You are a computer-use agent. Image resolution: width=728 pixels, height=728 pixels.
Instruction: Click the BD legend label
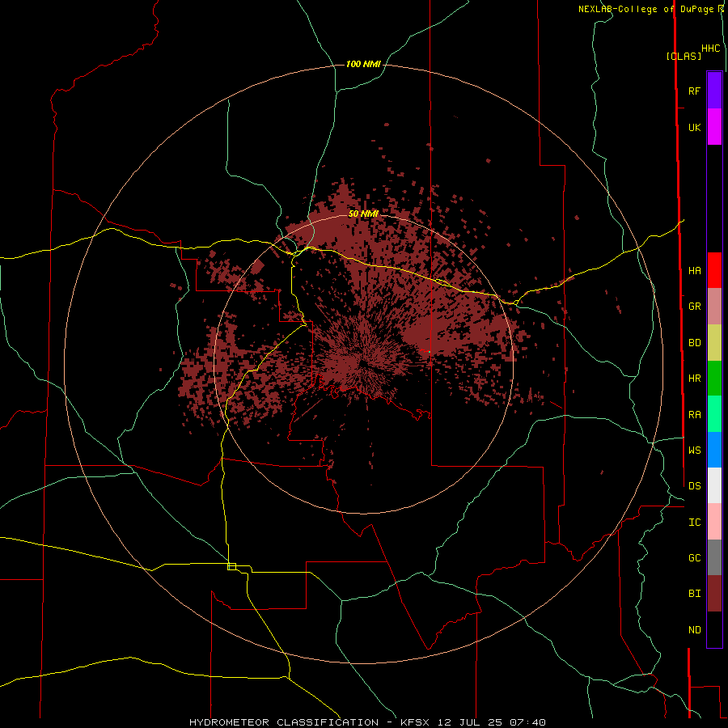coord(695,343)
